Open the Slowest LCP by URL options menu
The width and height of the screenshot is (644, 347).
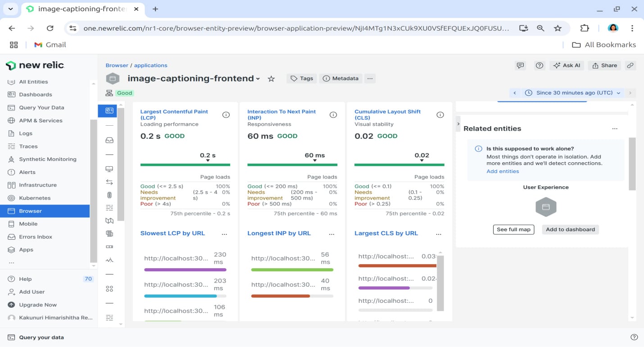(224, 233)
